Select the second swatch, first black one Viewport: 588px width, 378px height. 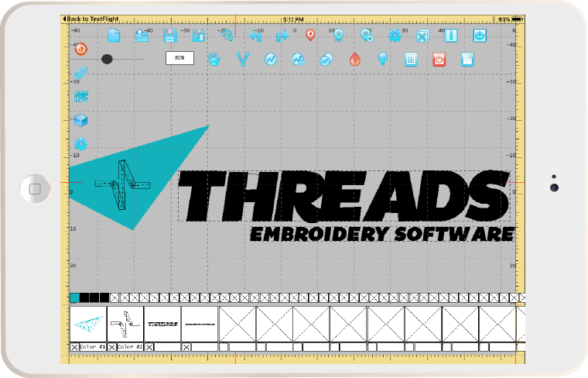pos(84,297)
